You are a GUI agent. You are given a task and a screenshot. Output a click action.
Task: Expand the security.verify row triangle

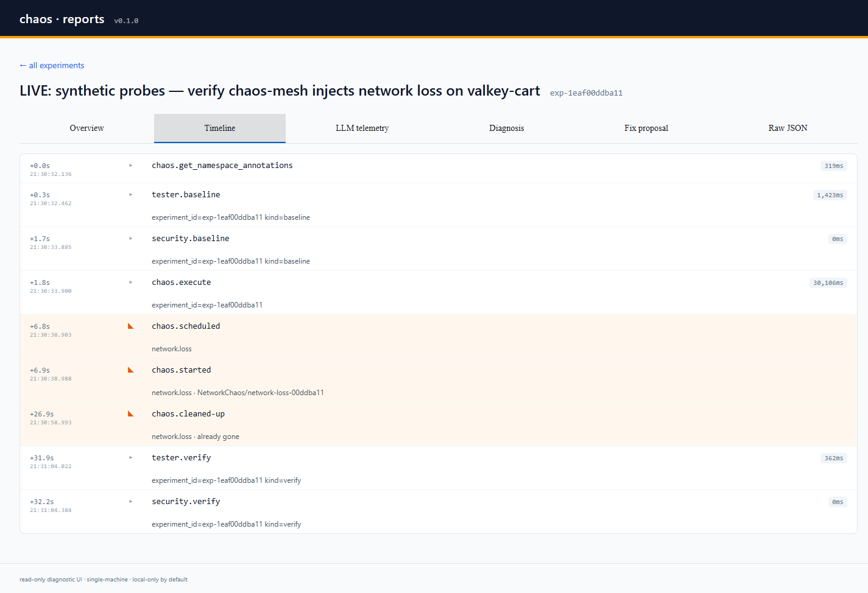coord(130,502)
